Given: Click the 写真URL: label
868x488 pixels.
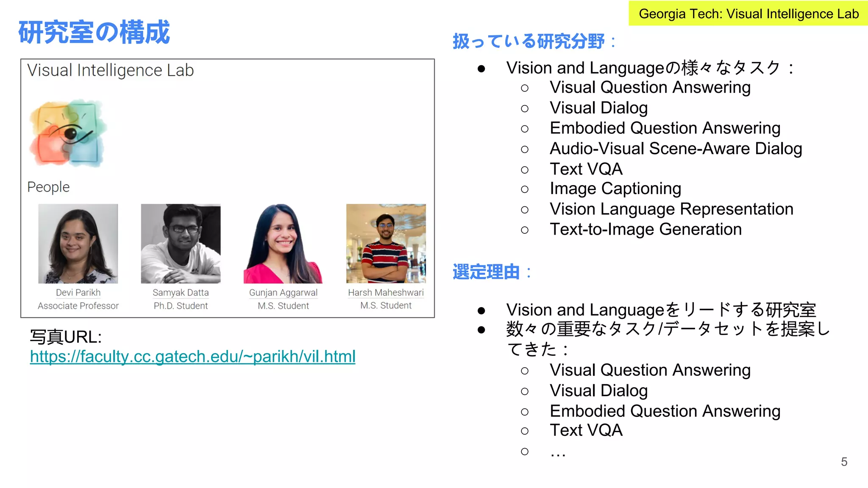Looking at the screenshot, I should tap(66, 337).
